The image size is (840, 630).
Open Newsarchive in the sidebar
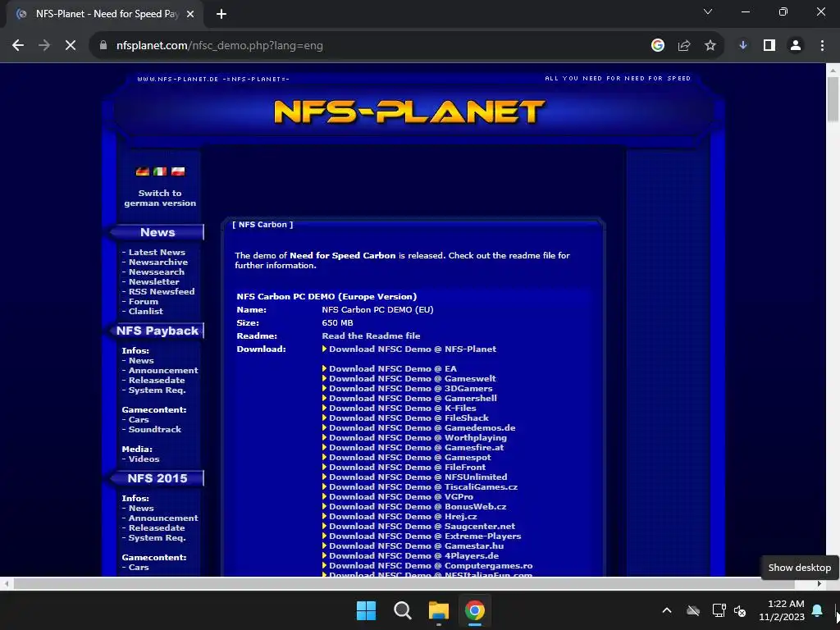pos(158,262)
